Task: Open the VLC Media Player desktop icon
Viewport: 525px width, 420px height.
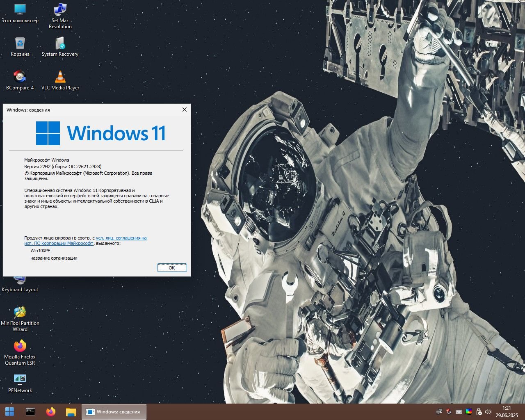Action: 60,77
